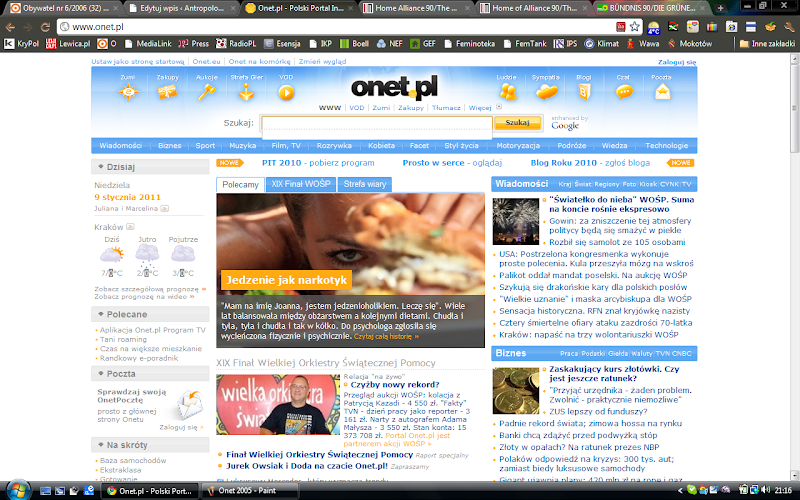Open the PIT 2010 pobierz program link
This screenshot has width=800, height=500.
click(318, 163)
